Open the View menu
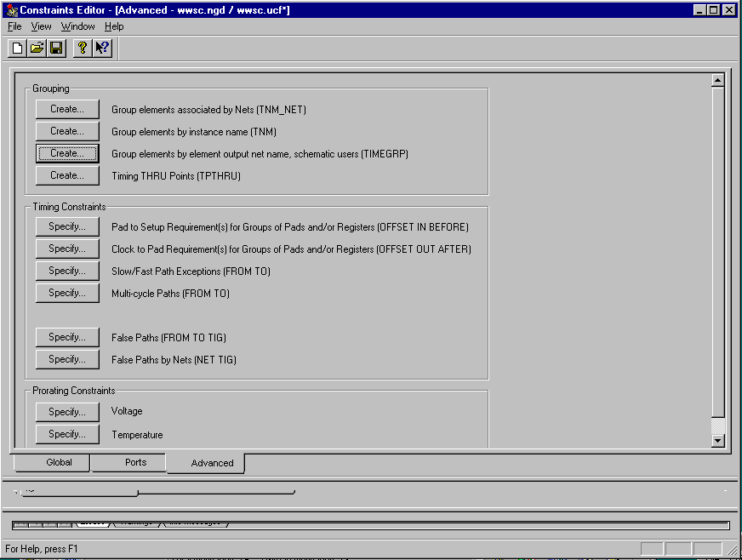The width and height of the screenshot is (742, 560). (41, 26)
